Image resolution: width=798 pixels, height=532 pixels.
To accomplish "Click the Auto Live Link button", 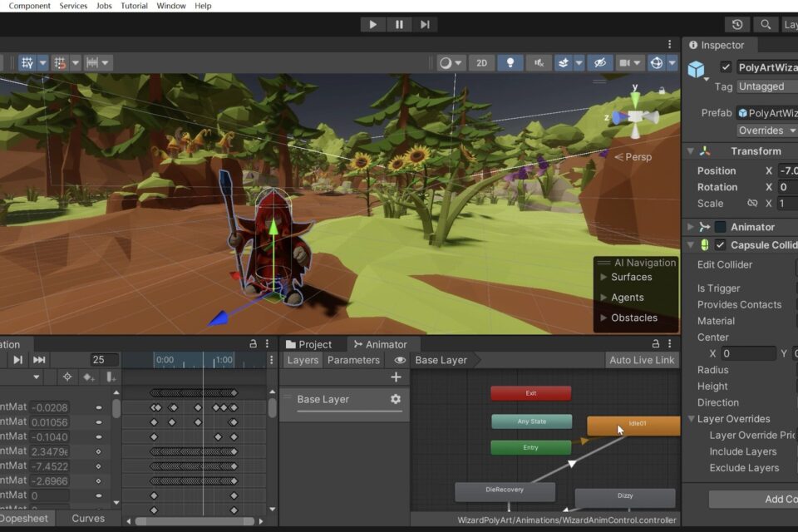I will pyautogui.click(x=642, y=360).
